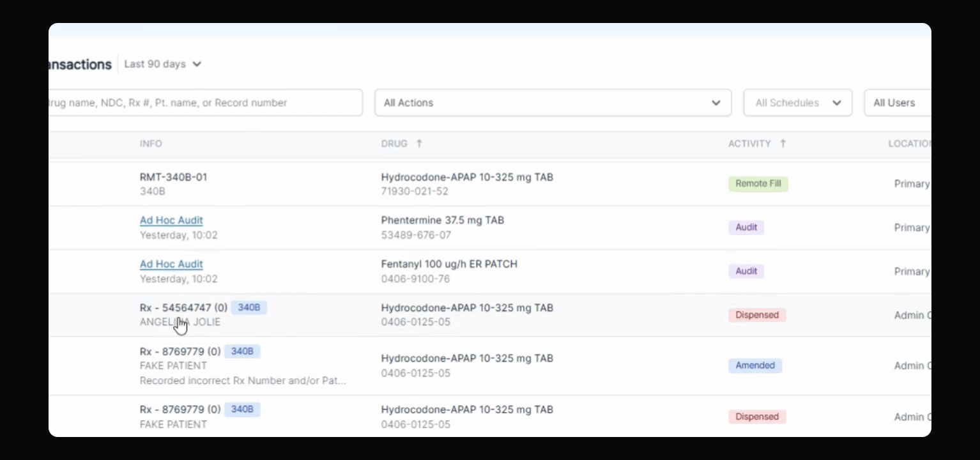Click the Recorded incorrect Rx Number note

243,381
